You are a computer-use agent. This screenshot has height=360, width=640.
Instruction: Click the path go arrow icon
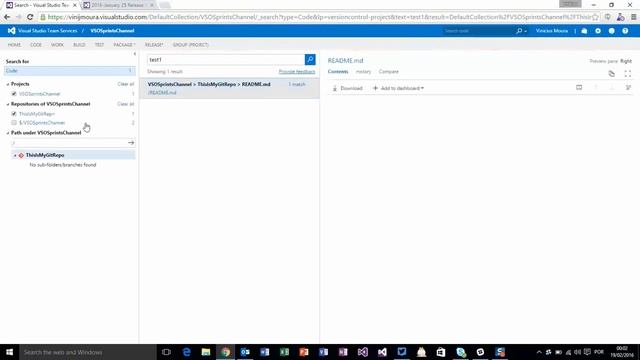131,143
